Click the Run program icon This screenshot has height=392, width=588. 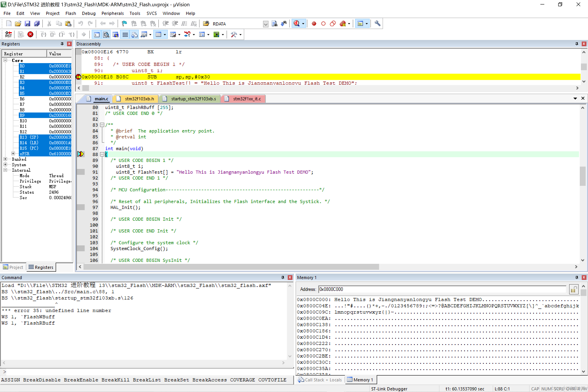tap(21, 34)
